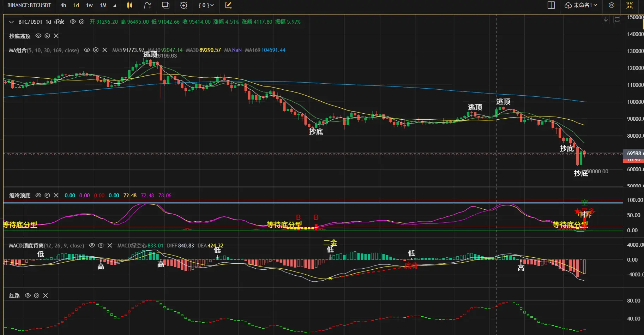This screenshot has height=335, width=644.
Task: Hide the 抄底逃顶 indicator
Action: [38, 36]
